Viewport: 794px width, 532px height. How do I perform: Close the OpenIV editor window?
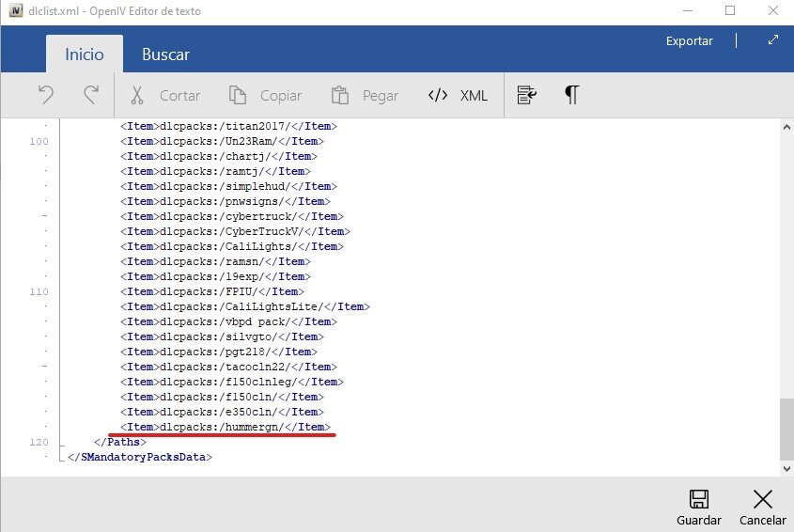772,10
